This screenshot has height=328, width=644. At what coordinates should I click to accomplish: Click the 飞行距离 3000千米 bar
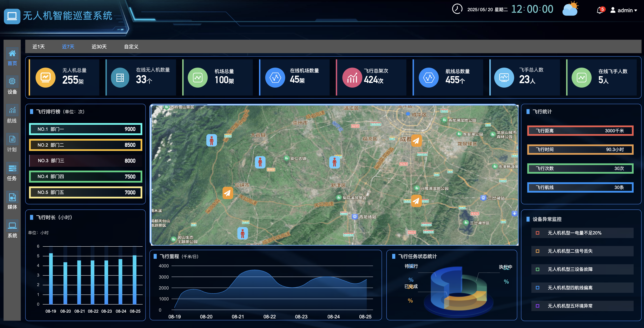pos(580,131)
